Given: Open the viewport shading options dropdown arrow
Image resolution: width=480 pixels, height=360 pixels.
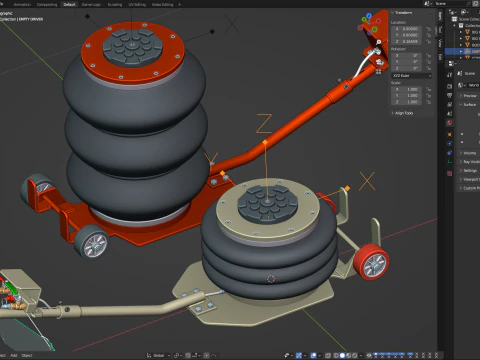Looking at the screenshot, I should tap(361, 355).
